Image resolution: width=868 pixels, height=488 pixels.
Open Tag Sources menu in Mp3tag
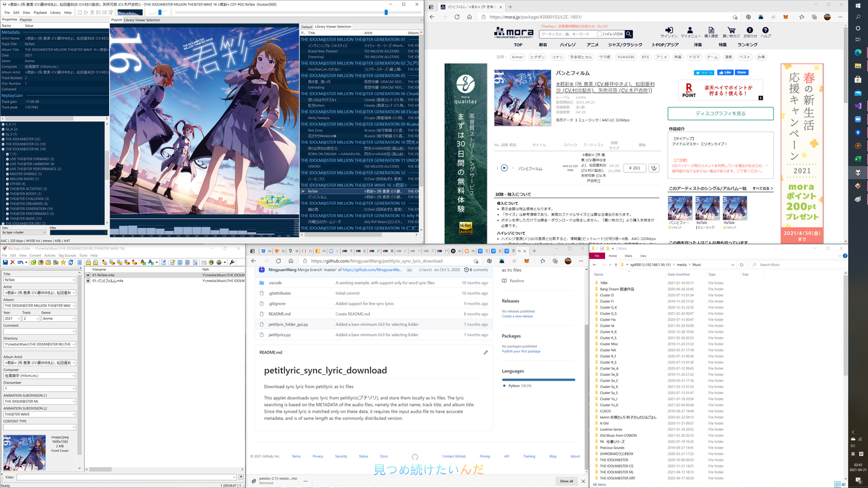(x=67, y=255)
